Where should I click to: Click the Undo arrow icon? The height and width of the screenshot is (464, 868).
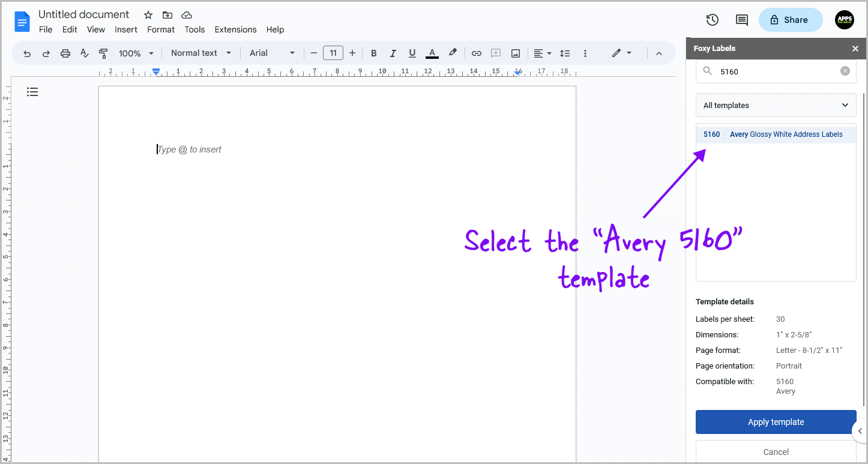pos(27,53)
